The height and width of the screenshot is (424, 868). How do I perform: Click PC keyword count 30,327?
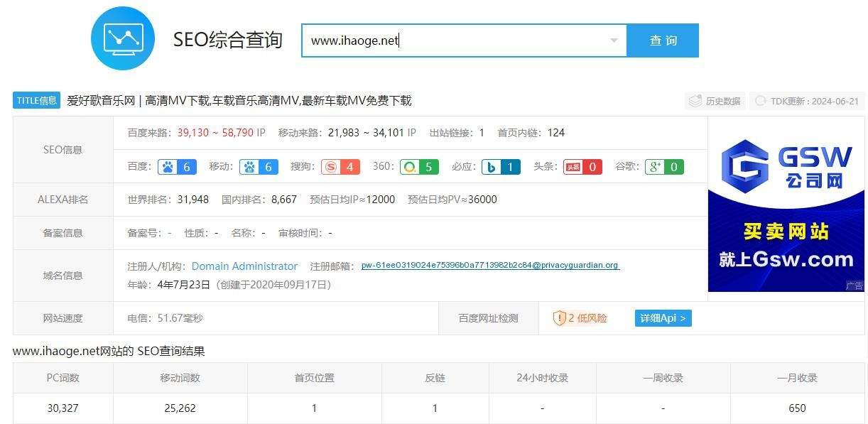click(63, 408)
